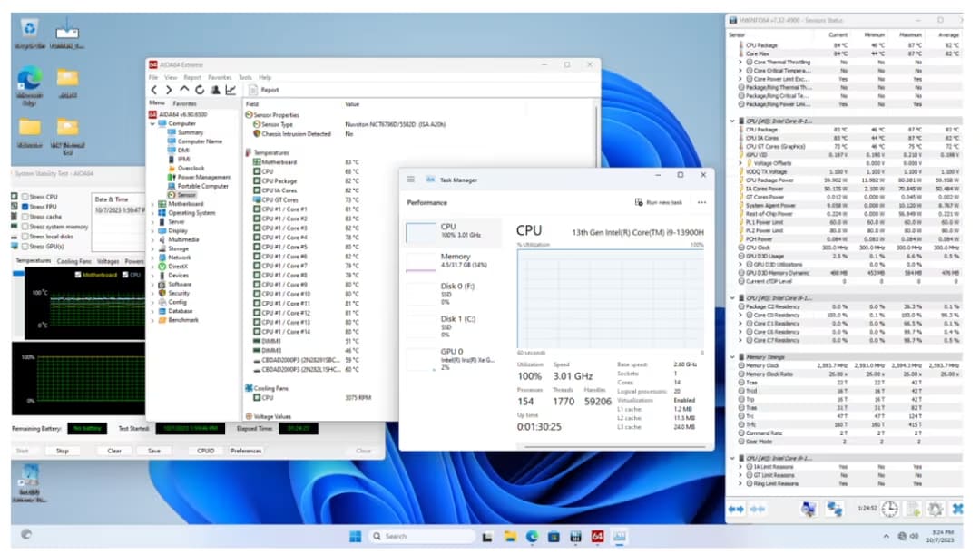Switch to Voltages tab in Stability Test
This screenshot has width=980, height=554.
[107, 261]
